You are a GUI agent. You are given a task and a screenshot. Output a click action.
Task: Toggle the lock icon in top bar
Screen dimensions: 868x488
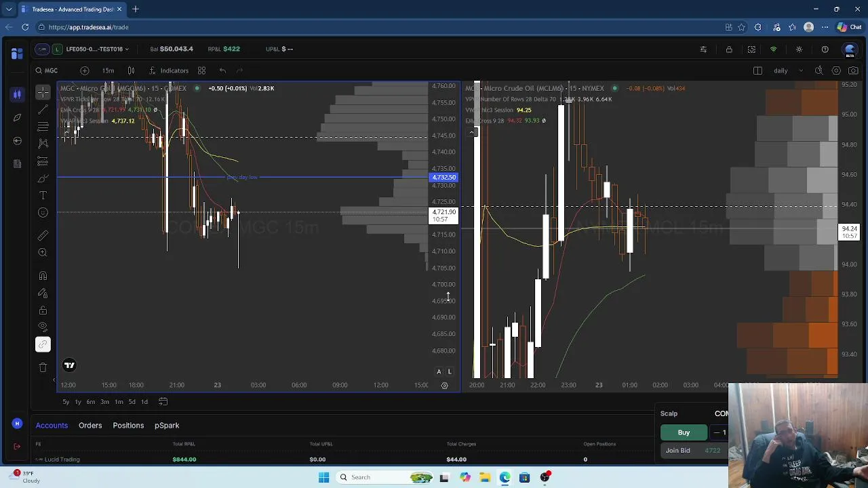[x=729, y=49]
